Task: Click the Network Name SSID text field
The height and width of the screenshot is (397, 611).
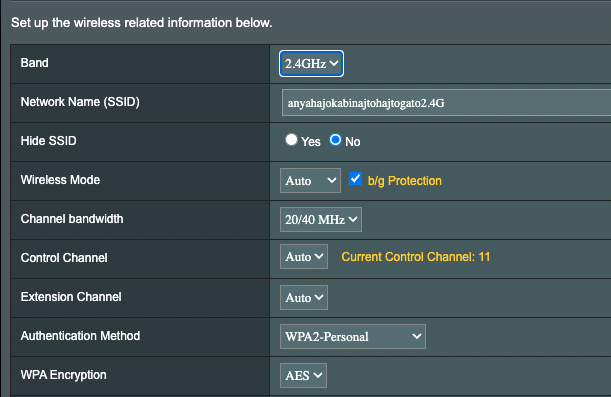Action: click(x=446, y=103)
